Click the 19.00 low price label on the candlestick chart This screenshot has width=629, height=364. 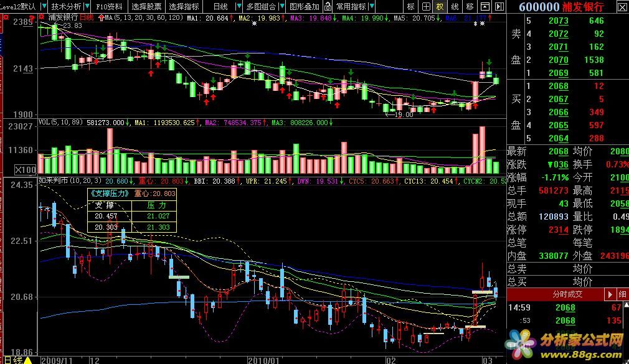[x=404, y=114]
